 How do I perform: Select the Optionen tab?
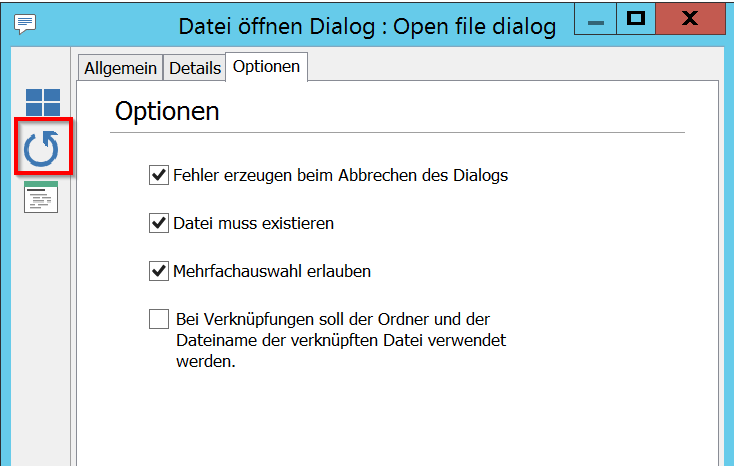pyautogui.click(x=266, y=67)
